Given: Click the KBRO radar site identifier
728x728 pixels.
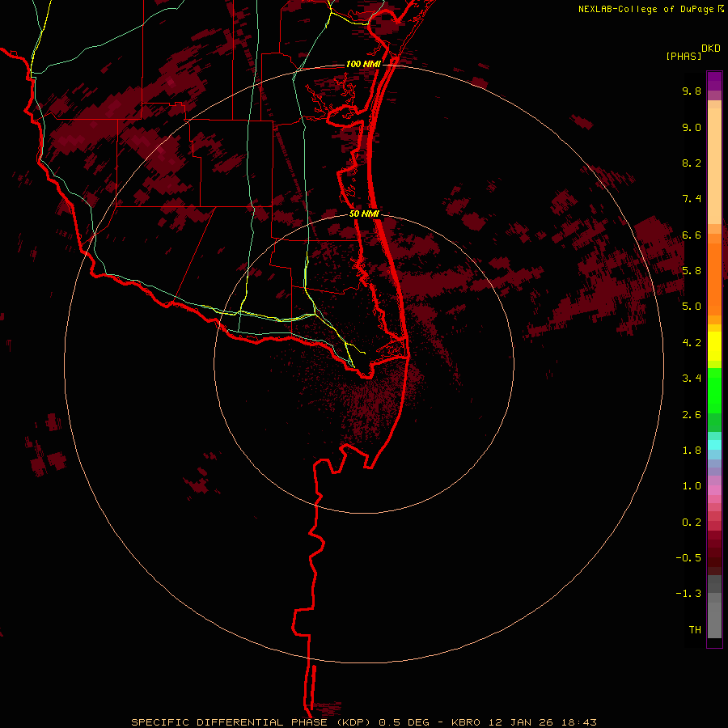Looking at the screenshot, I should (x=466, y=722).
